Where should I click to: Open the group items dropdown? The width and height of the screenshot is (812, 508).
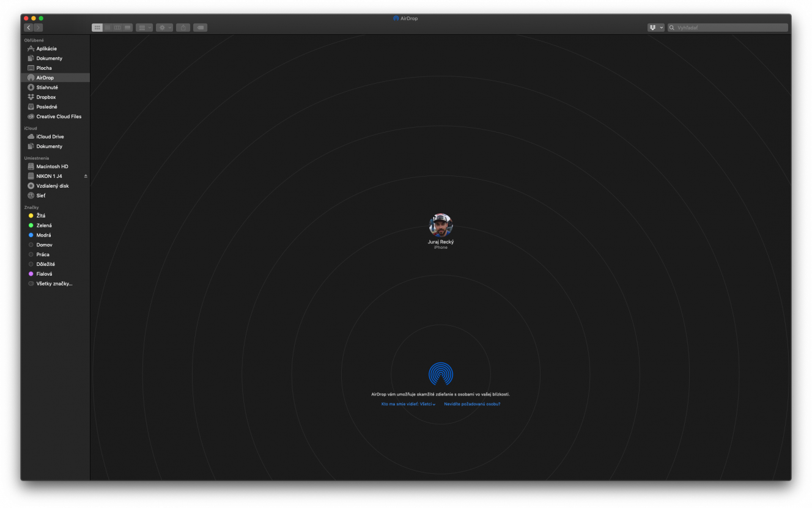(144, 28)
